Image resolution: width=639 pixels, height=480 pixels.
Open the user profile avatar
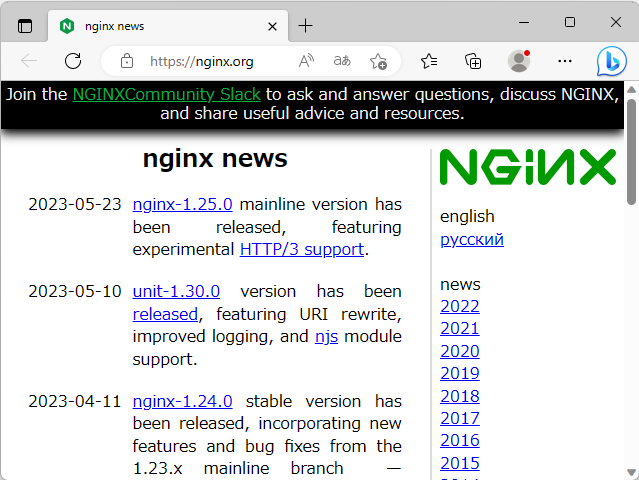[519, 61]
